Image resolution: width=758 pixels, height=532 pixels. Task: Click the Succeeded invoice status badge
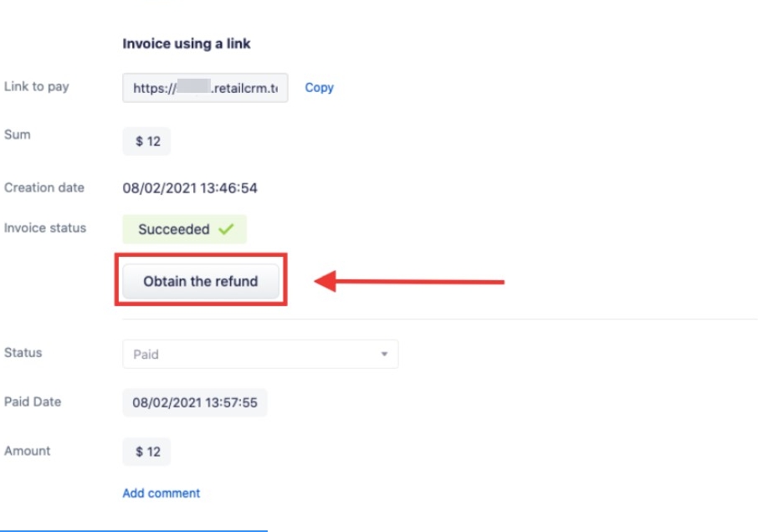[184, 229]
